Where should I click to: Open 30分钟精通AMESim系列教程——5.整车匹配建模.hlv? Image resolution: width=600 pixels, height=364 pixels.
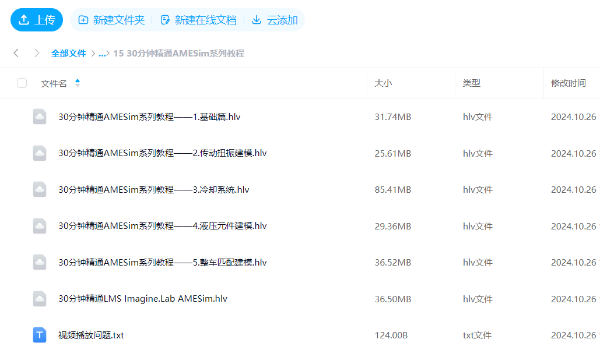162,262
